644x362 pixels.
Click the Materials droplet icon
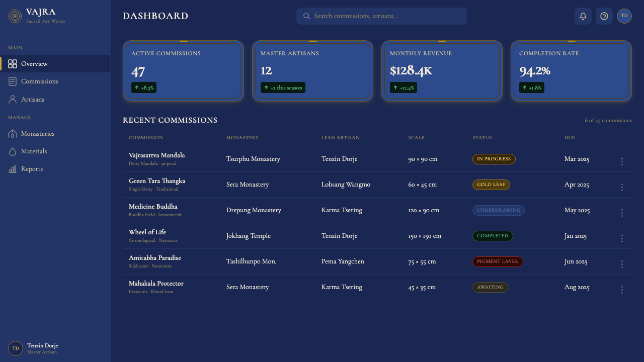pyautogui.click(x=13, y=151)
